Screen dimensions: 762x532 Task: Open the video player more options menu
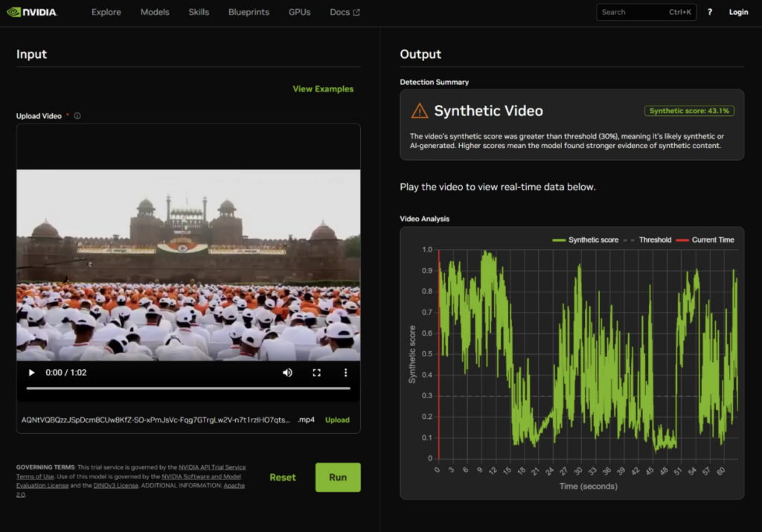[345, 373]
